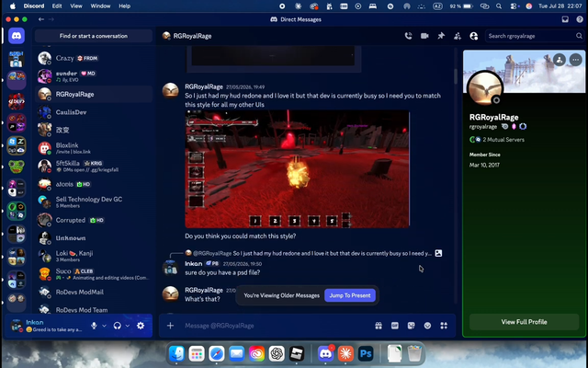The image size is (588, 368).
Task: Go back with the left arrow
Action: click(41, 19)
